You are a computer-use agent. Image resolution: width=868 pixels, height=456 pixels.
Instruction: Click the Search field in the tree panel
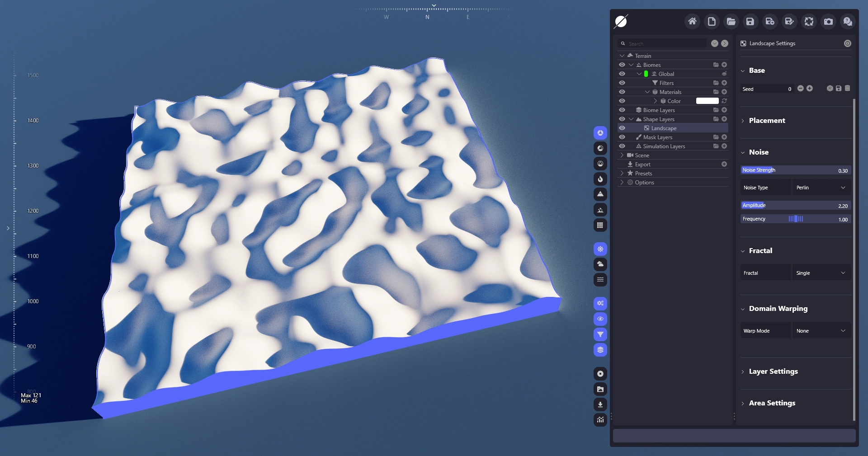(665, 44)
